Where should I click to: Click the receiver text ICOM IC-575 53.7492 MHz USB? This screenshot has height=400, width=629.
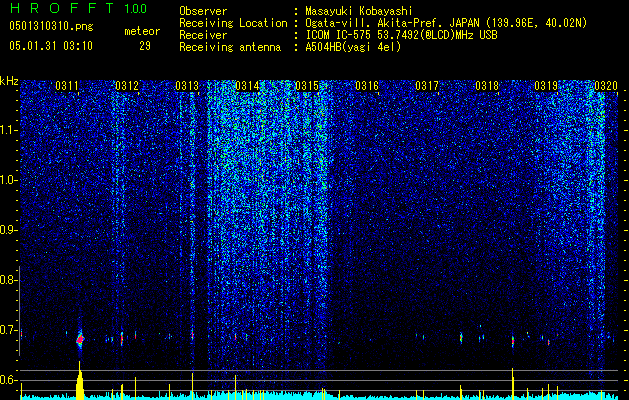click(x=401, y=35)
